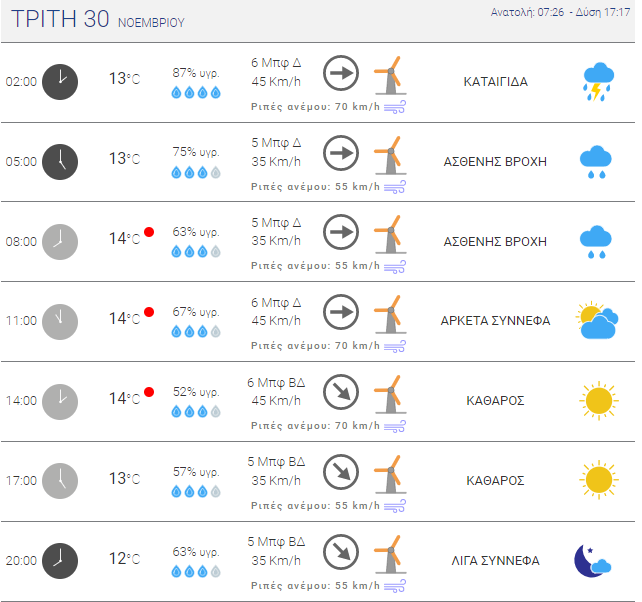The image size is (642, 602).
Task: Click the red dot beside 14°C at 08:00
Action: [x=149, y=232]
